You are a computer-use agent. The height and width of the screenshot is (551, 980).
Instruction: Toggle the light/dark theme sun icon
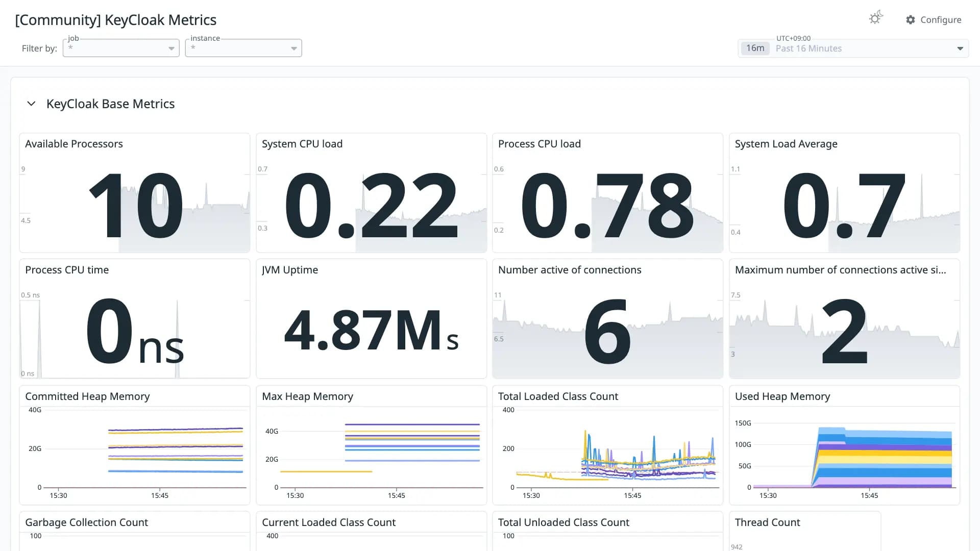click(x=876, y=18)
